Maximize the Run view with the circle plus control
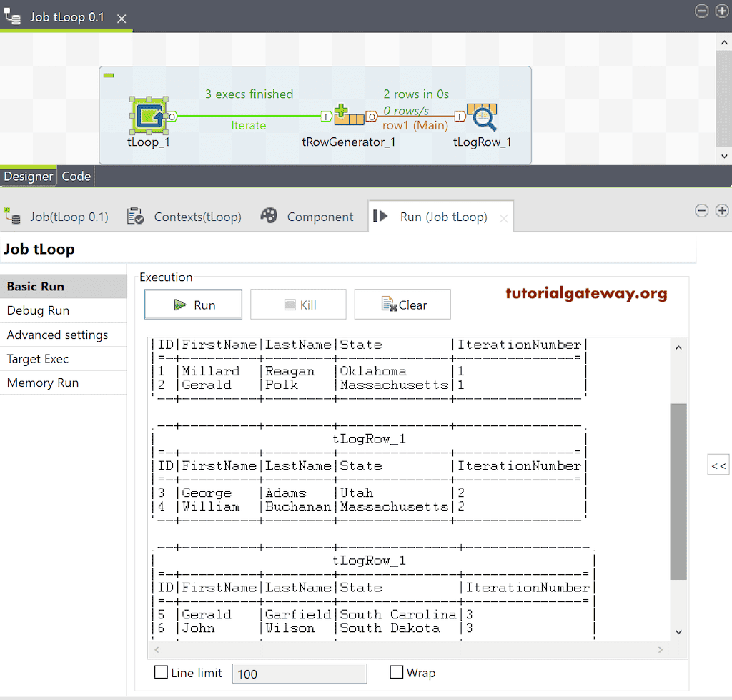The image size is (732, 700). tap(722, 210)
